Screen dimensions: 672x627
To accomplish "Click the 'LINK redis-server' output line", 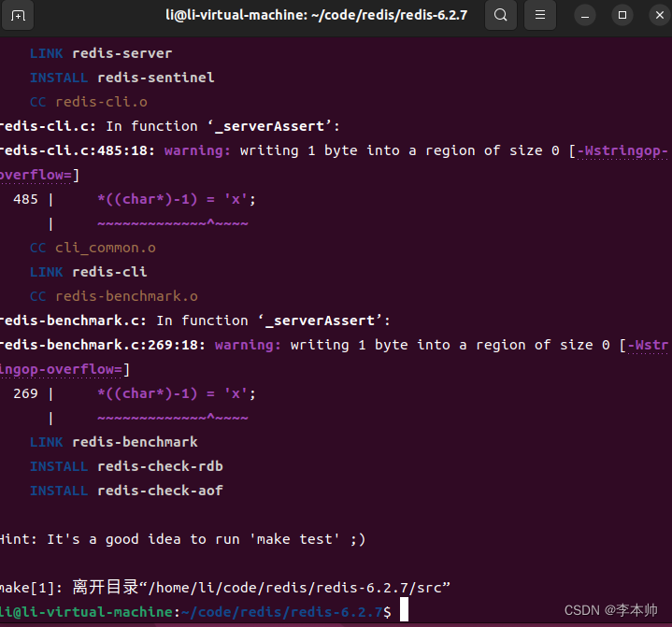I will [101, 53].
